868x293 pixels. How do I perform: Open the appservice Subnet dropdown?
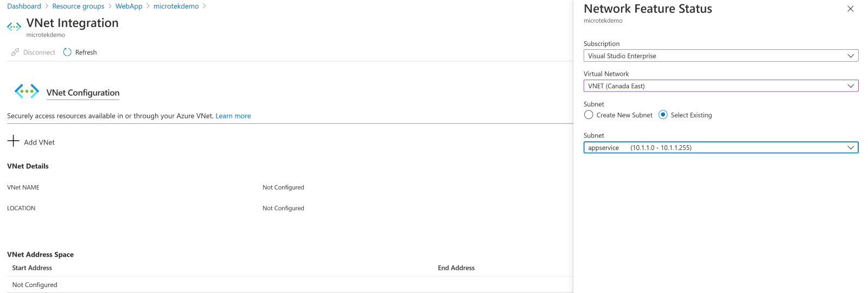click(x=720, y=148)
